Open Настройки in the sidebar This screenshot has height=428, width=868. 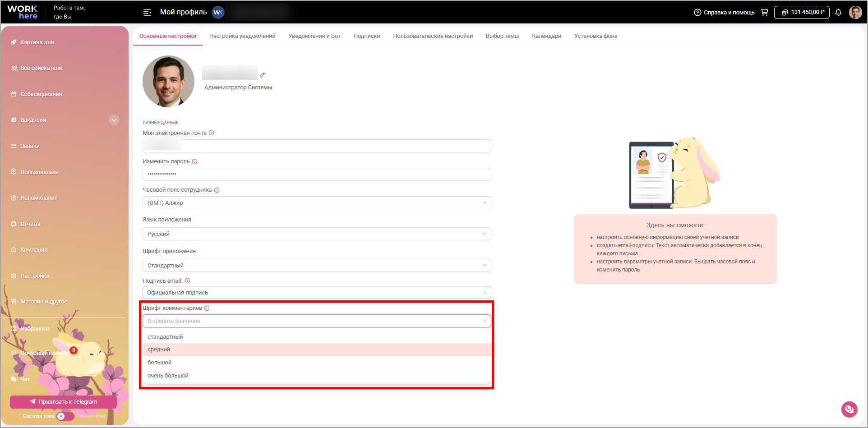click(35, 276)
